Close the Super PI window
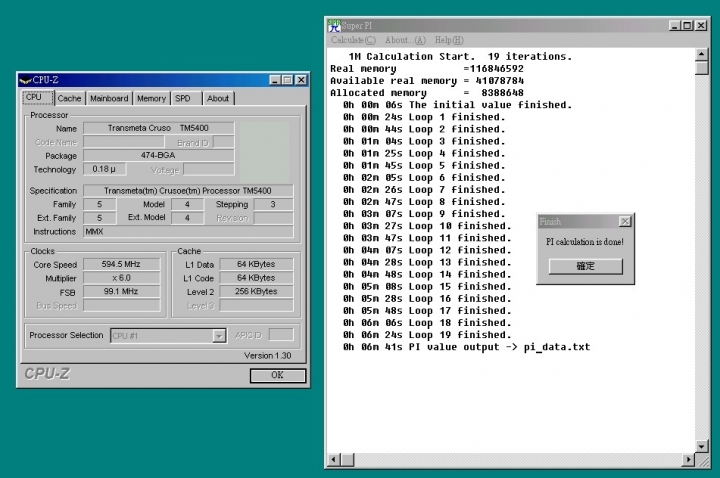The image size is (720, 478). pyautogui.click(x=701, y=26)
